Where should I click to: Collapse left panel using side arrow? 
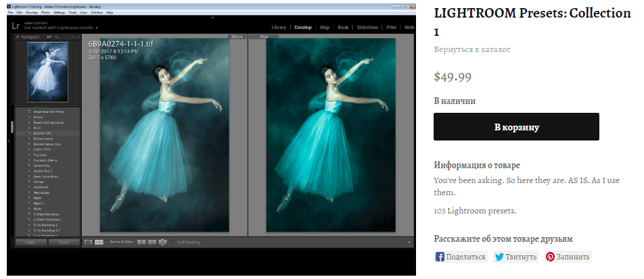pyautogui.click(x=8, y=141)
